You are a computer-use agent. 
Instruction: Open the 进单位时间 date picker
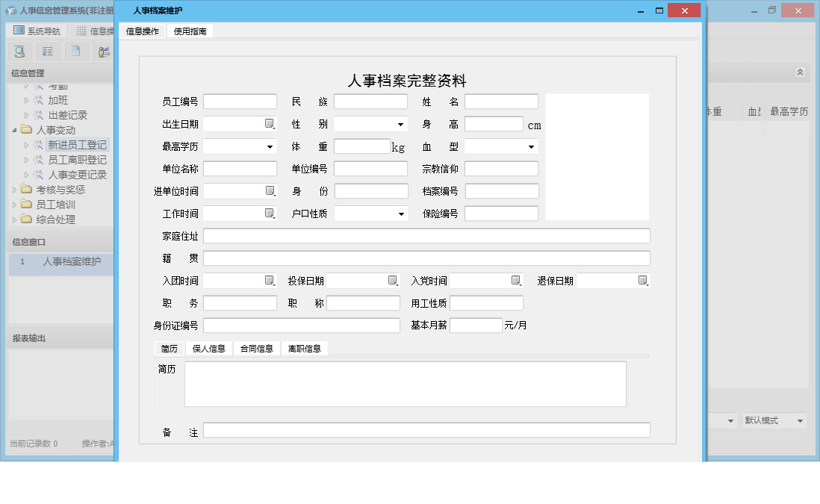click(271, 190)
